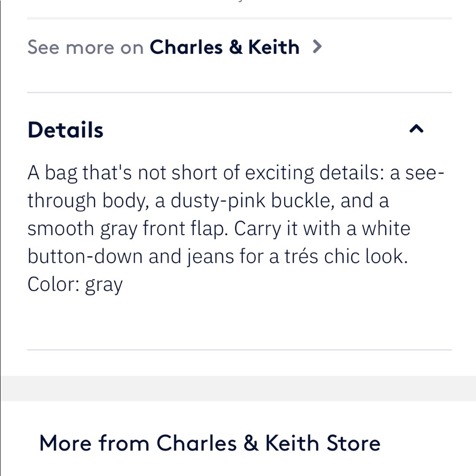Open the See more on Charles & Keith link
Image resolution: width=476 pixels, height=476 pixels.
tap(164, 47)
